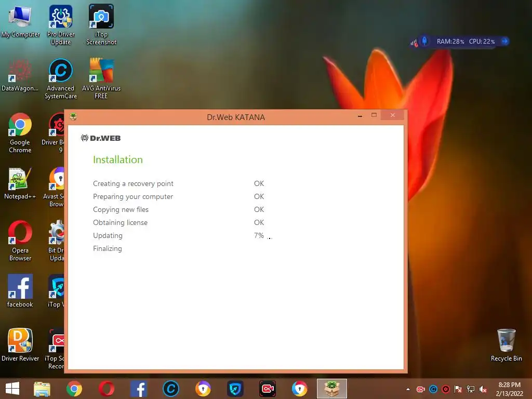Open iTop Screen Recorder taskbar icon
The image size is (532, 399).
(x=268, y=389)
